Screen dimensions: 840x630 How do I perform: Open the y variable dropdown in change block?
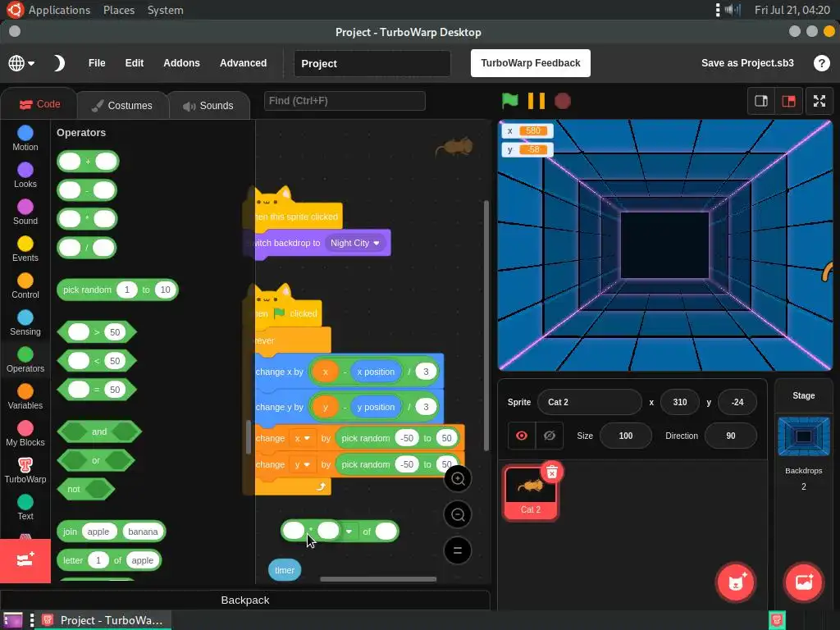pos(303,464)
